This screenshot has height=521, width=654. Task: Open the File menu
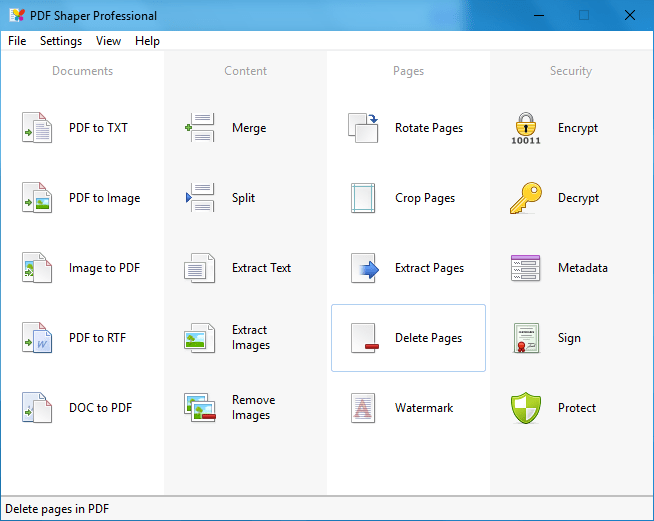coord(17,41)
